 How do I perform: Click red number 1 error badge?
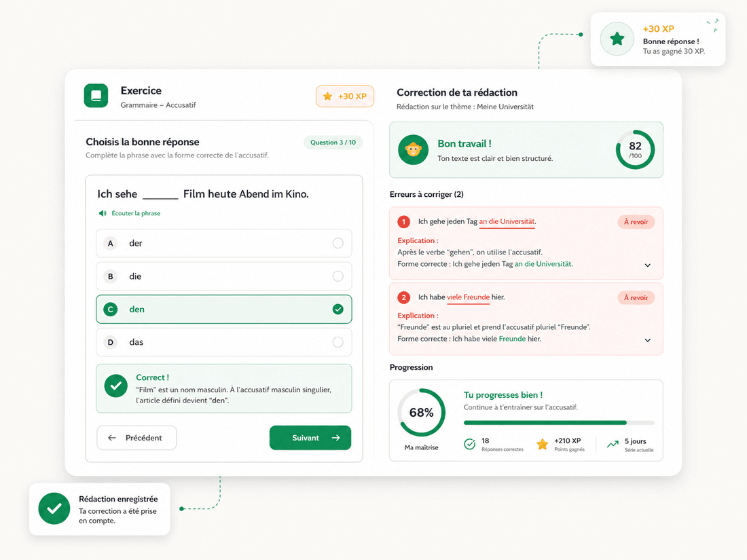coord(404,221)
